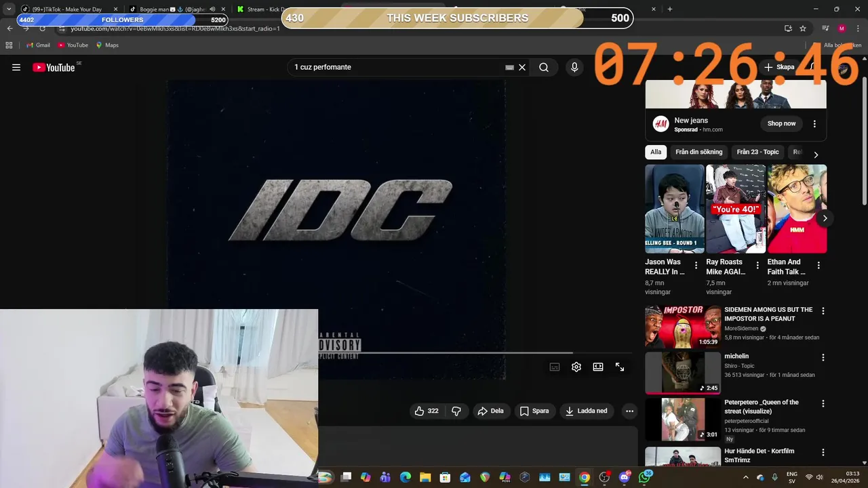The image size is (868, 488).
Task: Click the Spara save button
Action: click(534, 411)
